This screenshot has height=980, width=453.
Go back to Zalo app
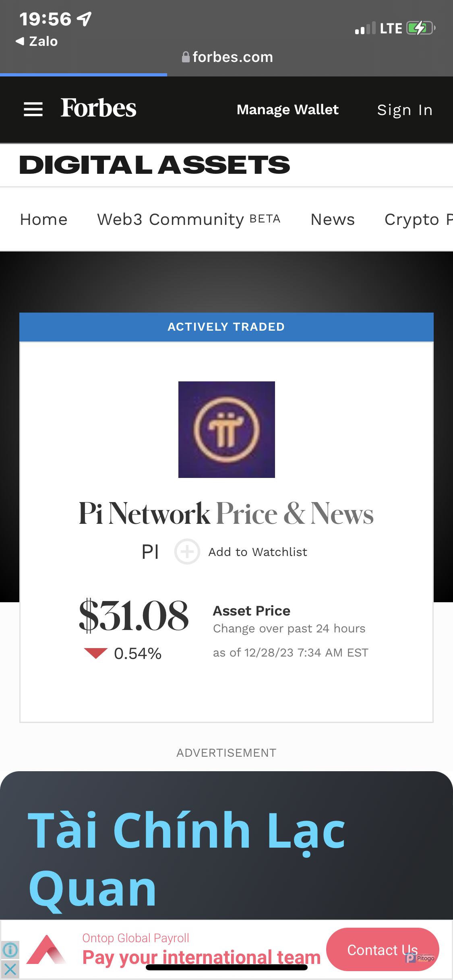pyautogui.click(x=37, y=41)
